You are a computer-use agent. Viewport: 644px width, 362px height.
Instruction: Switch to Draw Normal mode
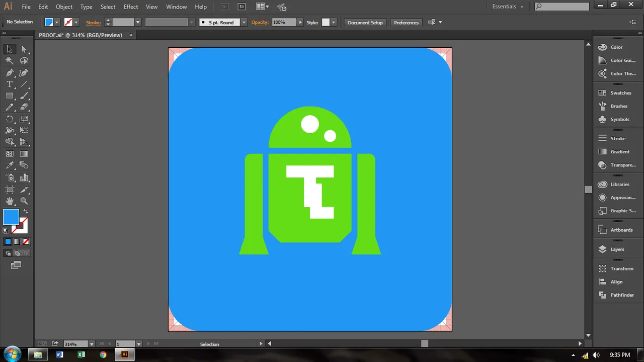(8, 253)
